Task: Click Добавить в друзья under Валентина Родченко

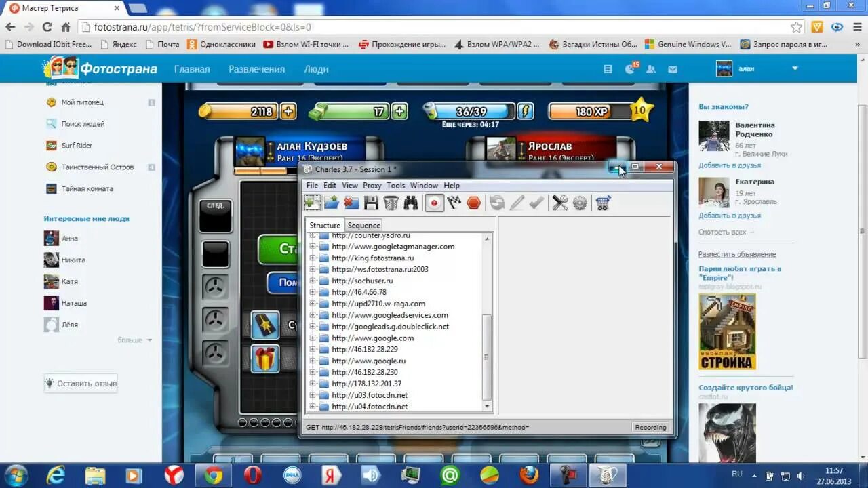Action: [x=730, y=165]
